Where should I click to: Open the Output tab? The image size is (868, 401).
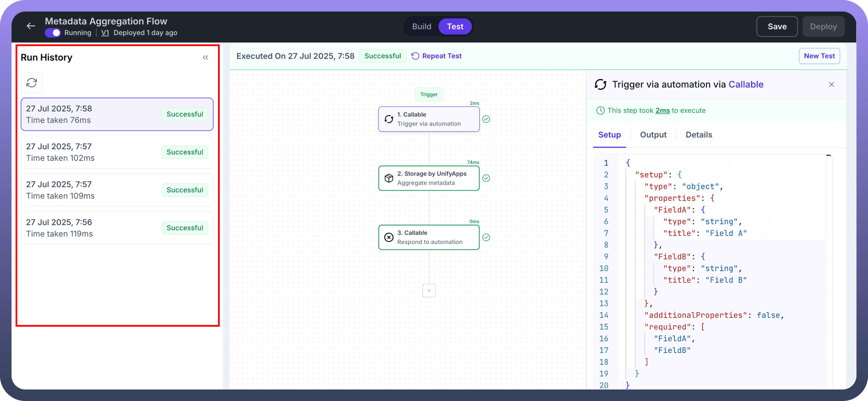pos(653,135)
